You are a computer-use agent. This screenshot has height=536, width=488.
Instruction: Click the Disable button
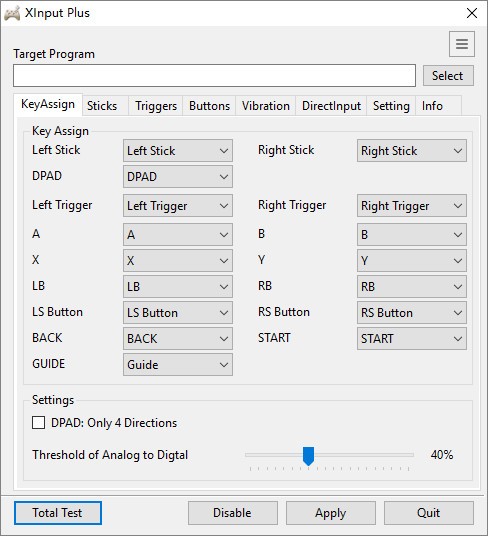[x=232, y=513]
